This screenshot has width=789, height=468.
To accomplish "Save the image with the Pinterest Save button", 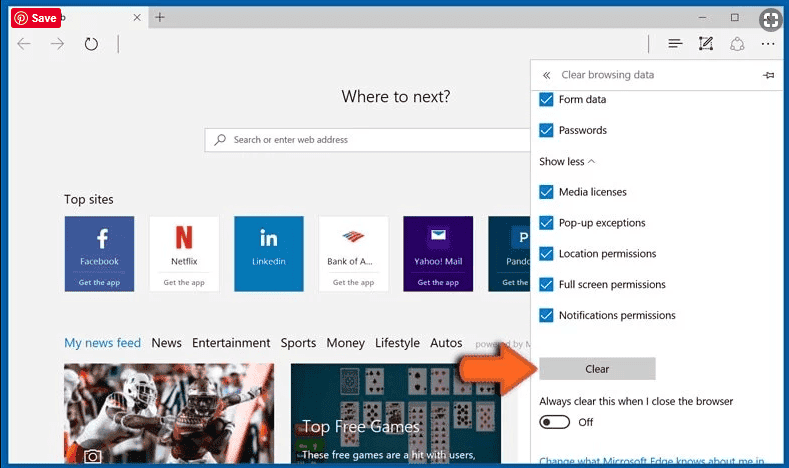I will [x=36, y=18].
